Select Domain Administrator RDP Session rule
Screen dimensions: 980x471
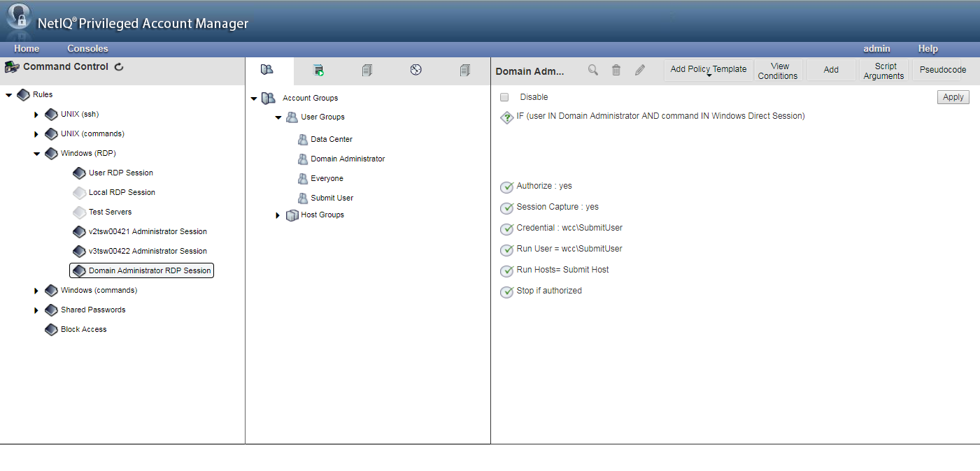(x=142, y=270)
